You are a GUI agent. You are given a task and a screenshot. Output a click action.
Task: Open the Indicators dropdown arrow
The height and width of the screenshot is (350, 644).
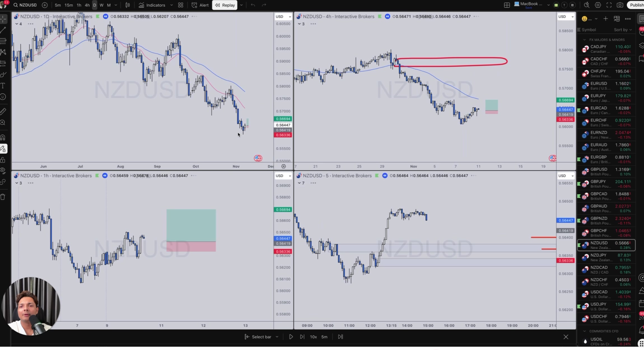[x=171, y=5]
